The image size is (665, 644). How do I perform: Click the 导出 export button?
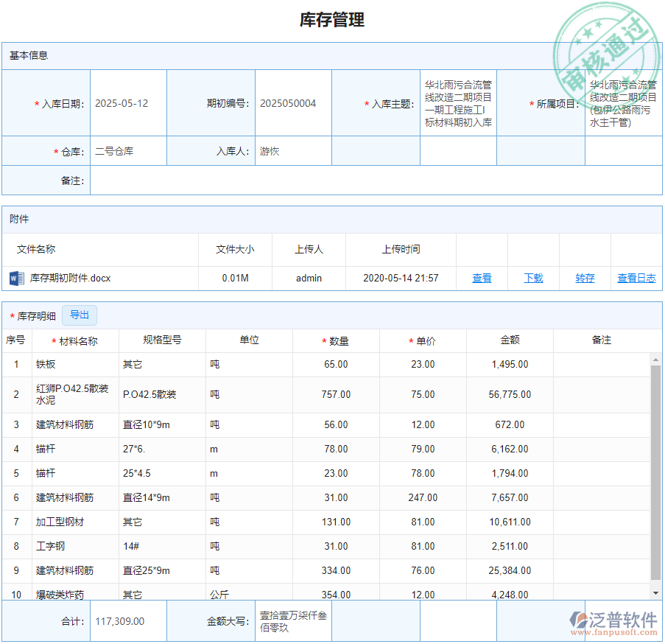[x=79, y=315]
